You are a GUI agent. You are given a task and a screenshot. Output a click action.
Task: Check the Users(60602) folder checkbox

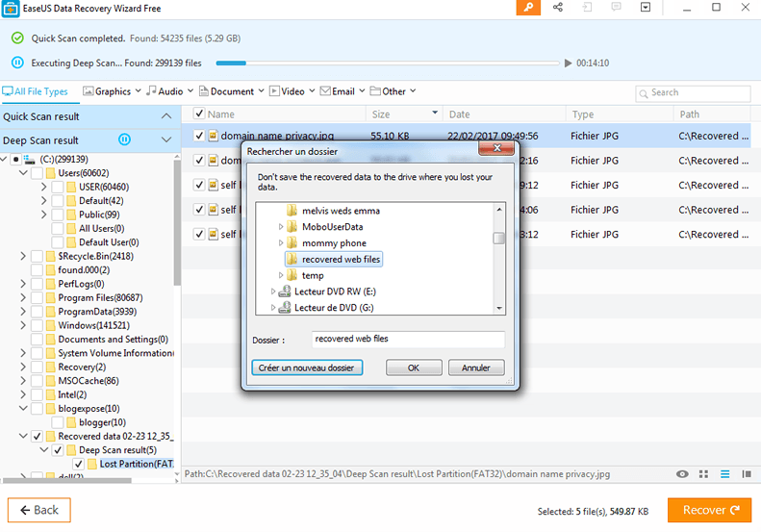[37, 173]
